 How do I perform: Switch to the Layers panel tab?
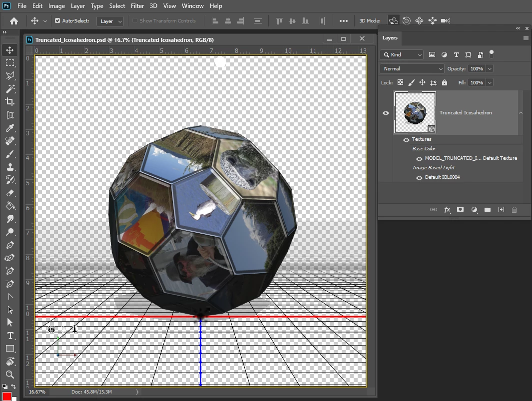point(390,38)
